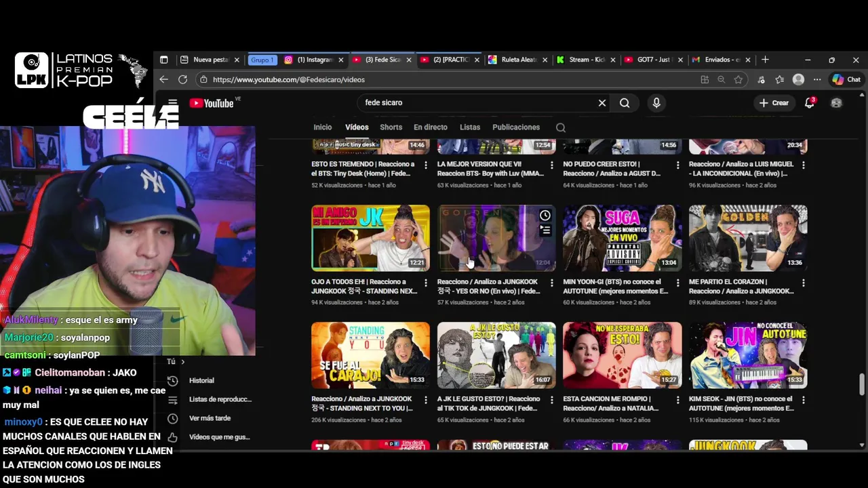Add page to favorites with star icon
This screenshot has height=488, width=868.
[738, 79]
